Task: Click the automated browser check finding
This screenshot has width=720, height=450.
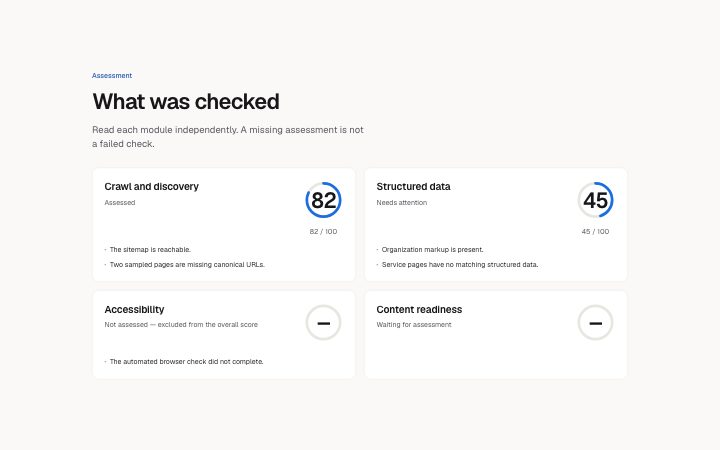Action: 186,361
